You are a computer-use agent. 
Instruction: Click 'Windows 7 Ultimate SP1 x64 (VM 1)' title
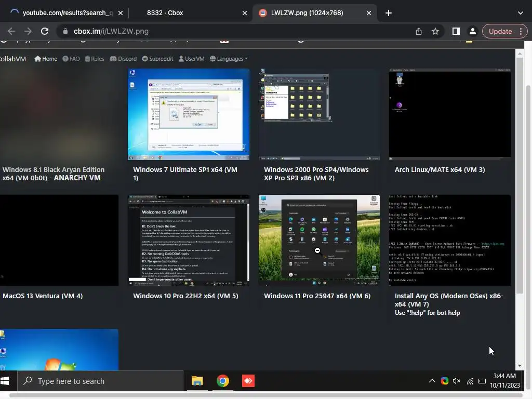tap(185, 174)
